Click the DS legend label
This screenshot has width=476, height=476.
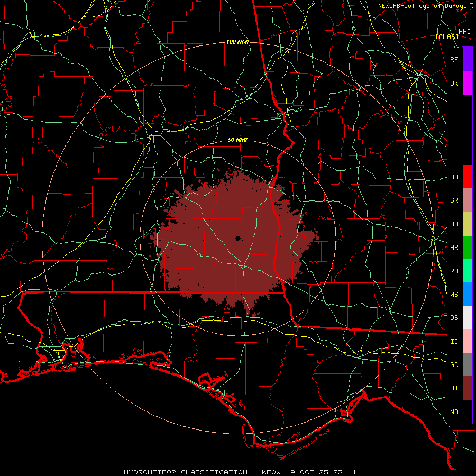click(x=454, y=318)
